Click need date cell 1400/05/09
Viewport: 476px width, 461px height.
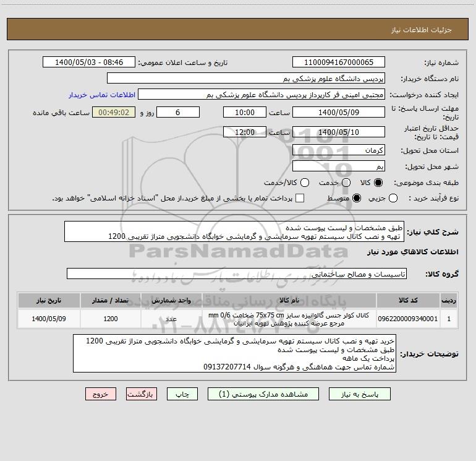click(49, 319)
